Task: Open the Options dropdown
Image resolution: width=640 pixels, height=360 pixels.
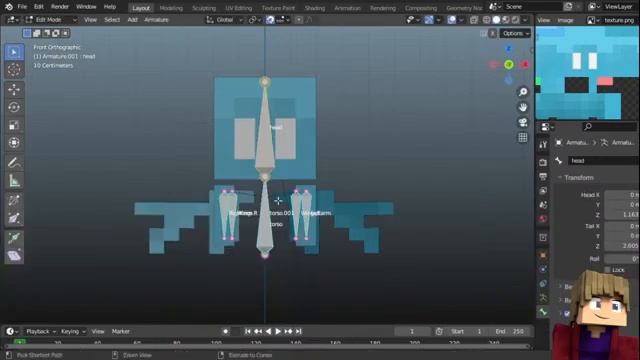Action: (x=516, y=33)
